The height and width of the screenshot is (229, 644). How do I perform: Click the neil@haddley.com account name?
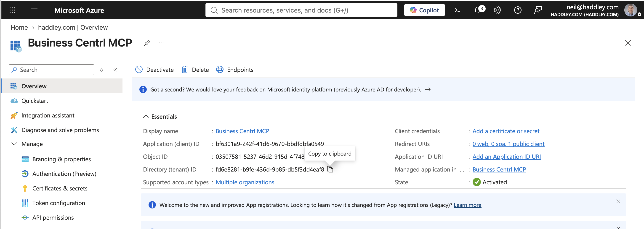pos(592,7)
